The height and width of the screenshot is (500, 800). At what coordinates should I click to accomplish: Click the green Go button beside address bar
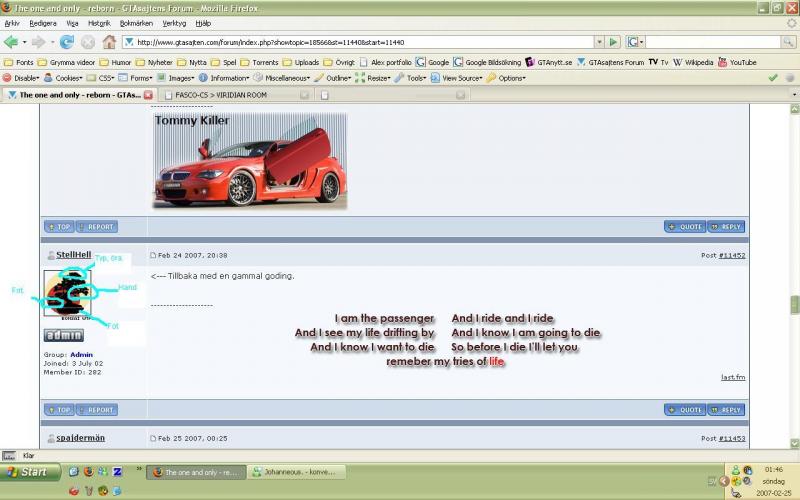(x=612, y=42)
